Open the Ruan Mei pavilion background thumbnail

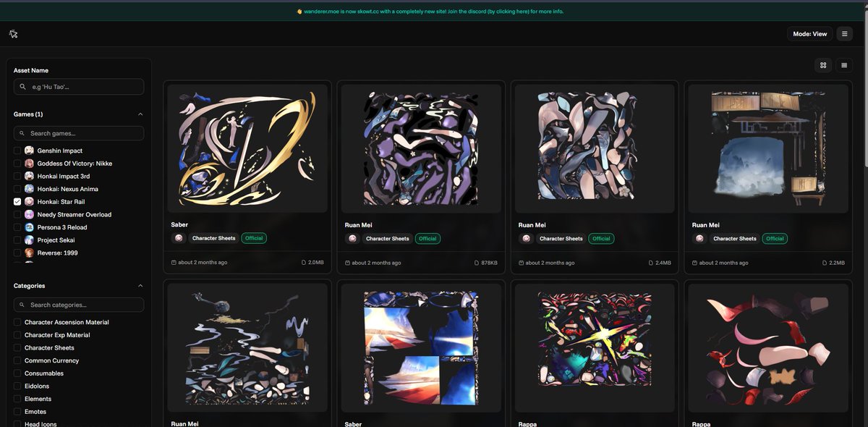pos(768,148)
